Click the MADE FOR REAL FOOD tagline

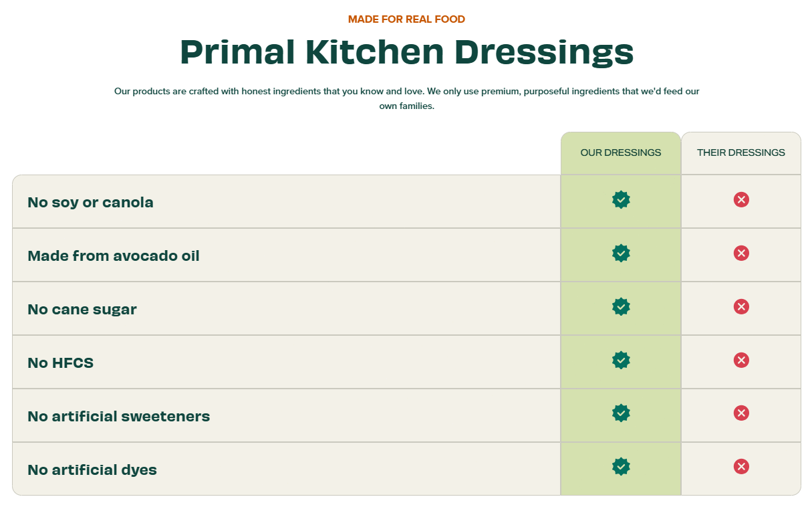(406, 19)
